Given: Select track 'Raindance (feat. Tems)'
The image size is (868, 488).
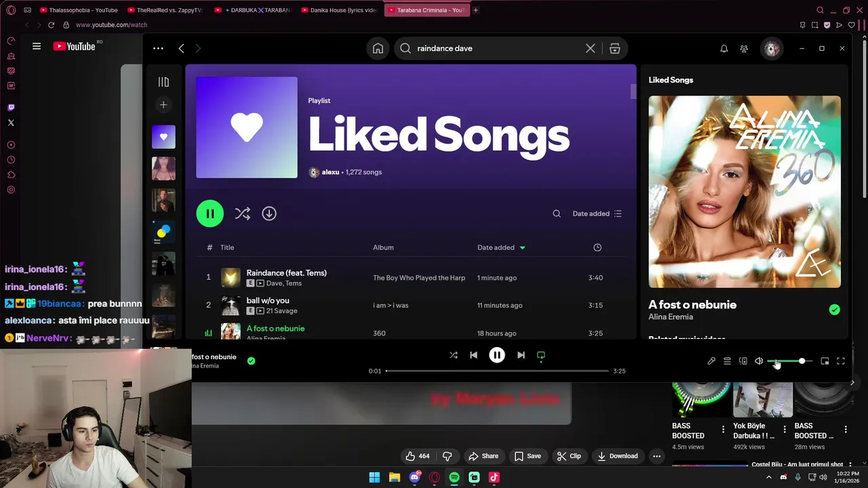Looking at the screenshot, I should pyautogui.click(x=286, y=272).
